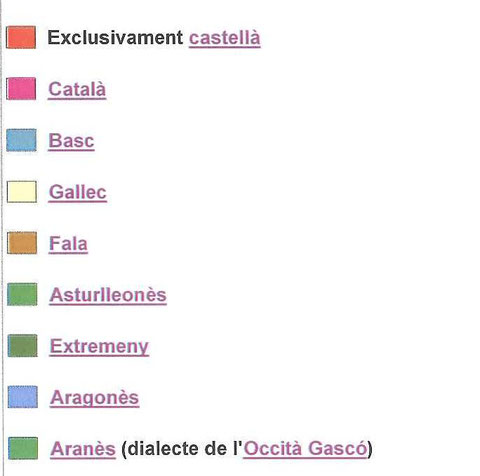This screenshot has height=476, width=480.
Task: Choose the green swatch beside Asturlleonès
Action: (x=22, y=294)
